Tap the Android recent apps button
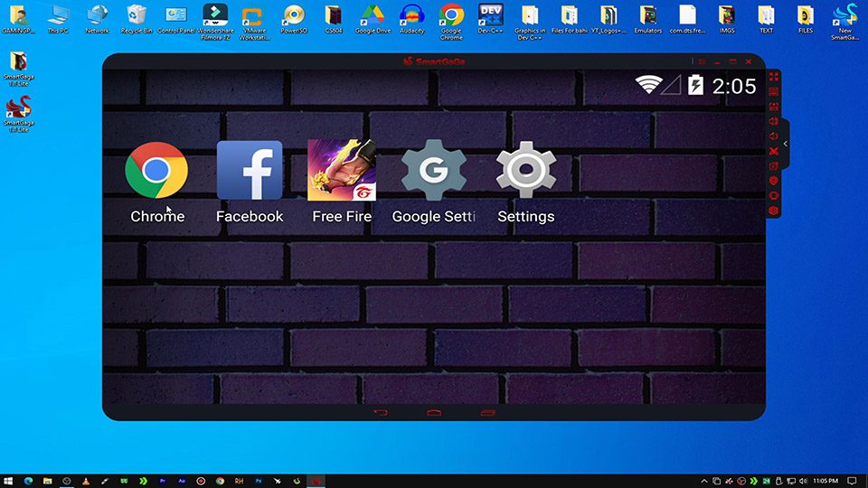Viewport: 868px width, 488px height. click(x=487, y=412)
